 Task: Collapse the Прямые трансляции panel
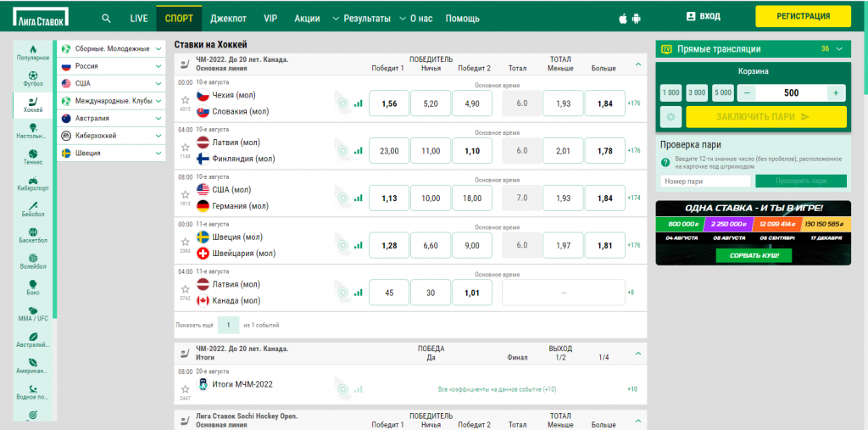point(839,49)
